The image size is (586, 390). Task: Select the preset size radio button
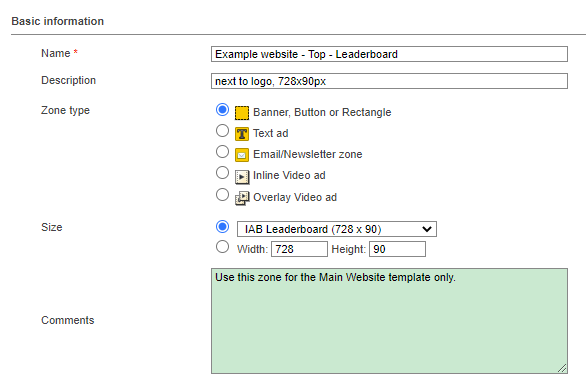pos(222,226)
